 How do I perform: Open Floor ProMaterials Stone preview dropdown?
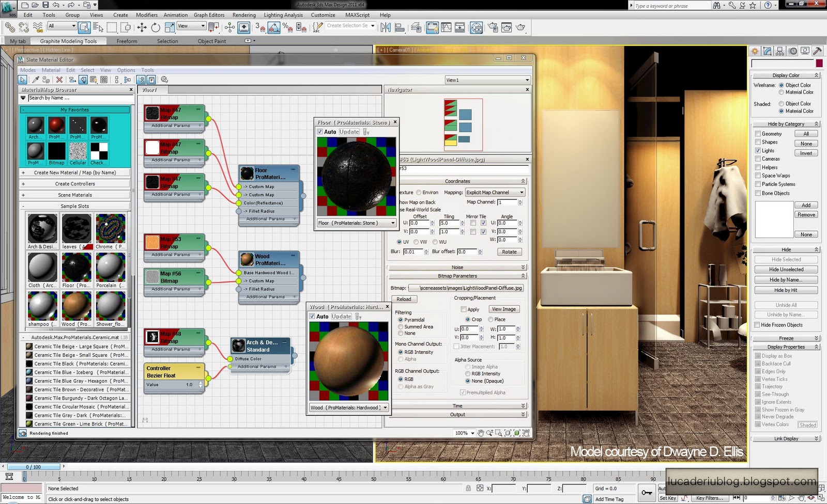tap(357, 223)
